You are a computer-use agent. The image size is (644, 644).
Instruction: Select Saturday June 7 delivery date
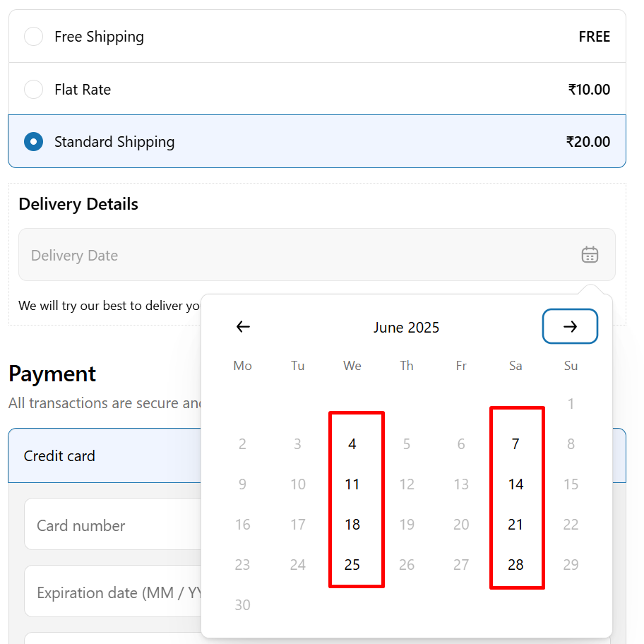515,444
